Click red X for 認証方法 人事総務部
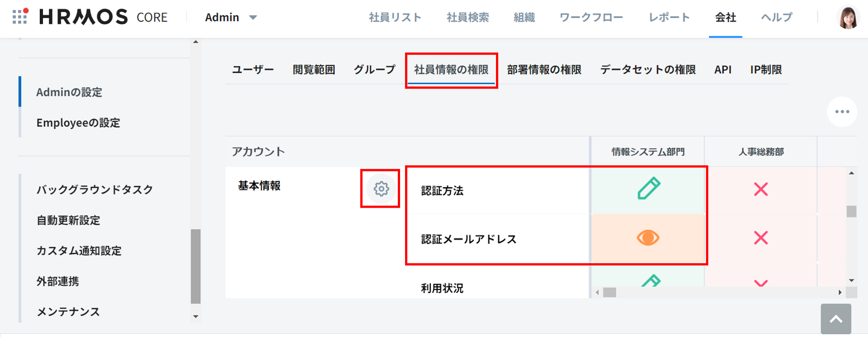 click(x=761, y=189)
